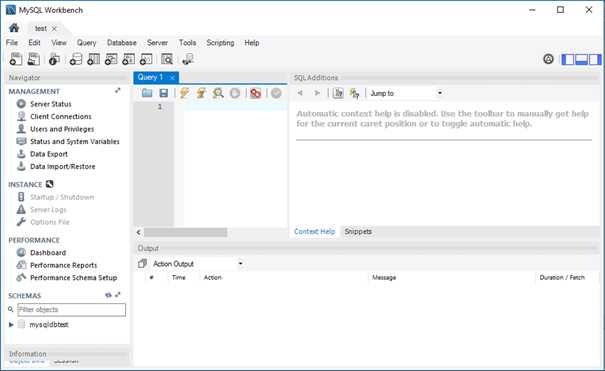Open Performance Reports
The width and height of the screenshot is (605, 371).
tap(64, 265)
